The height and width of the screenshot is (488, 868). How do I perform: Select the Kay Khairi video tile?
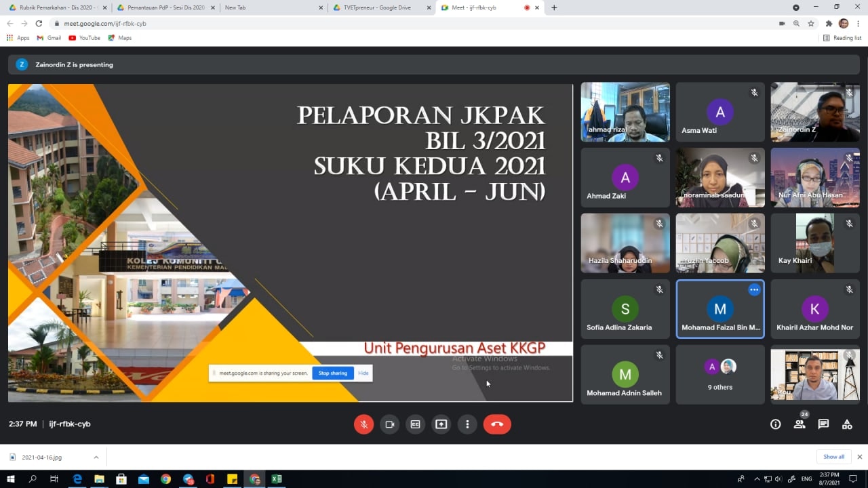815,243
